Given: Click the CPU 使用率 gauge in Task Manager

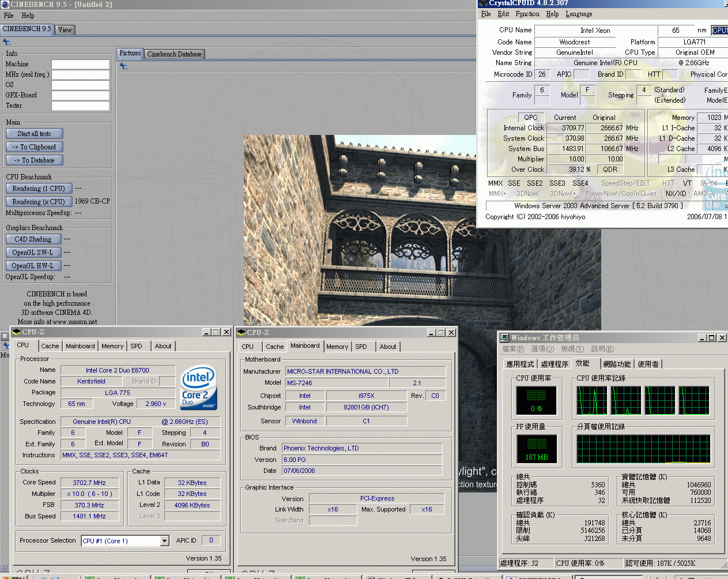Looking at the screenshot, I should tap(537, 400).
